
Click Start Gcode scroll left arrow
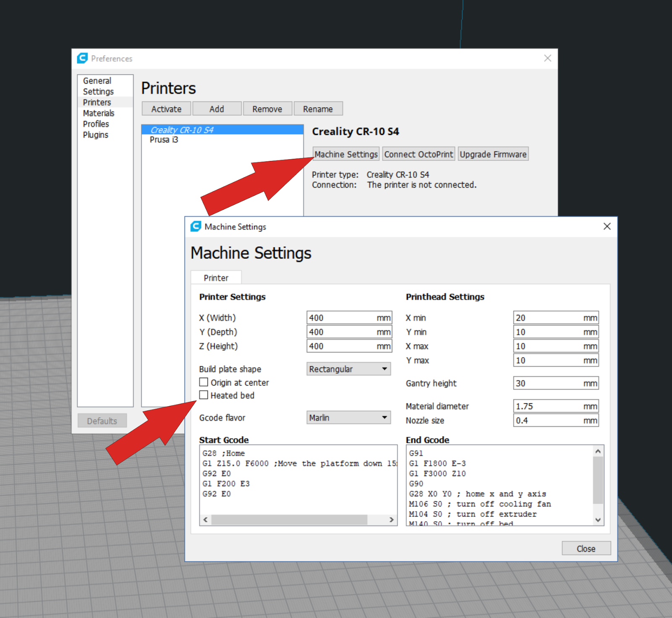click(205, 520)
